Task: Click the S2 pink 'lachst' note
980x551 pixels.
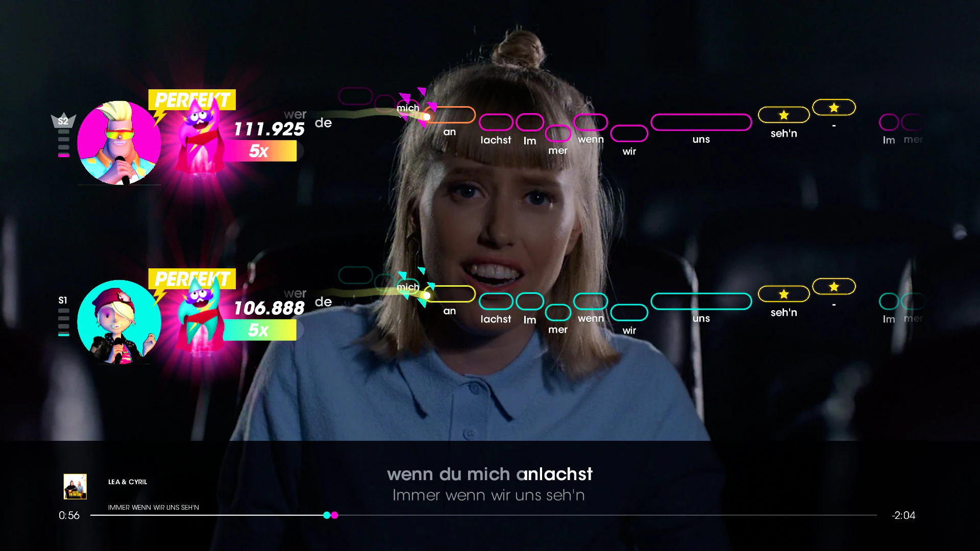Action: click(x=496, y=122)
